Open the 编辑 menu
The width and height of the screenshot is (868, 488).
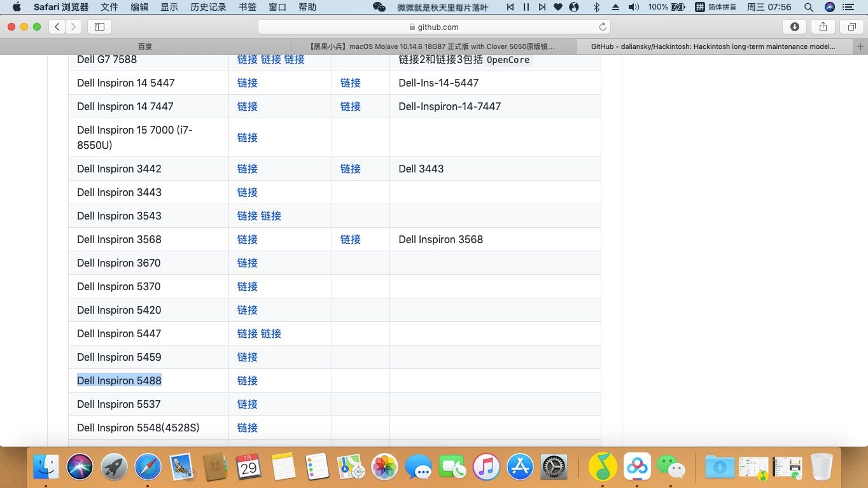(139, 7)
